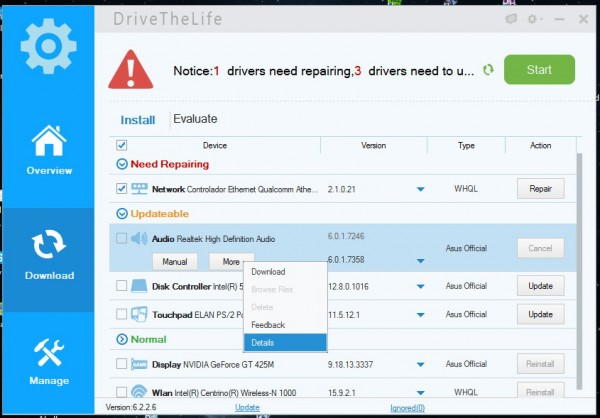Check the Audio Realtek checkbox
Viewport: 600px width, 418px height.
[x=121, y=238]
